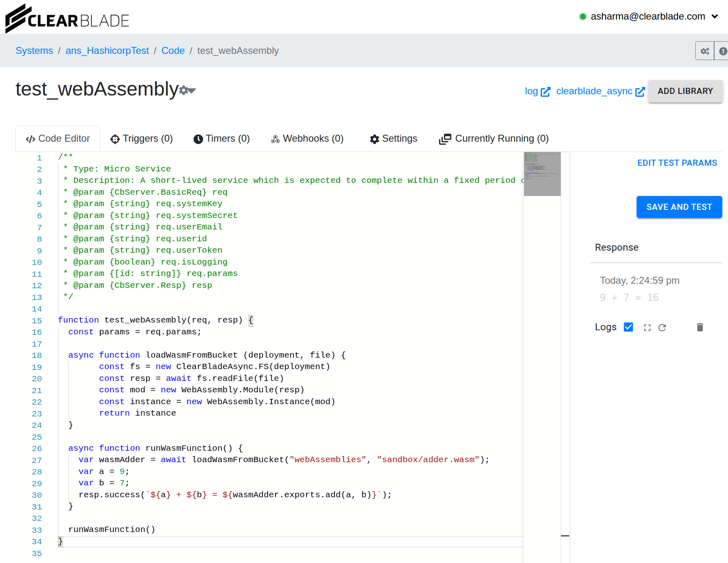
Task: Click the ClearBlade logo
Action: point(67,18)
